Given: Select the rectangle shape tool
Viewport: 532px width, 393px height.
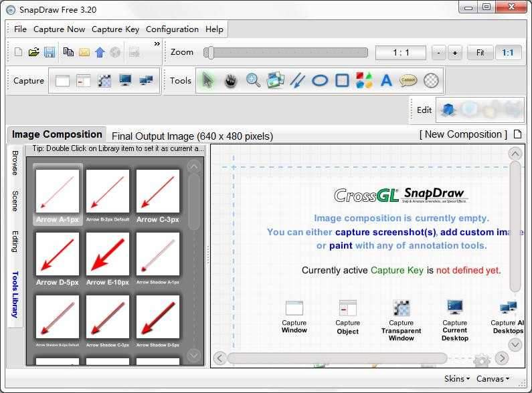Looking at the screenshot, I should pyautogui.click(x=342, y=81).
